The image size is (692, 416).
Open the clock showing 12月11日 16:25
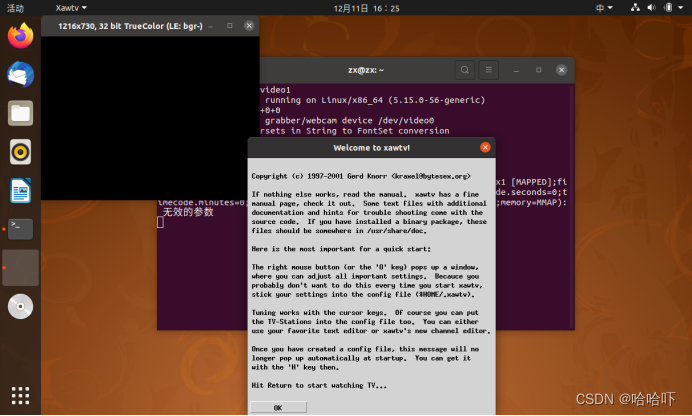point(366,8)
